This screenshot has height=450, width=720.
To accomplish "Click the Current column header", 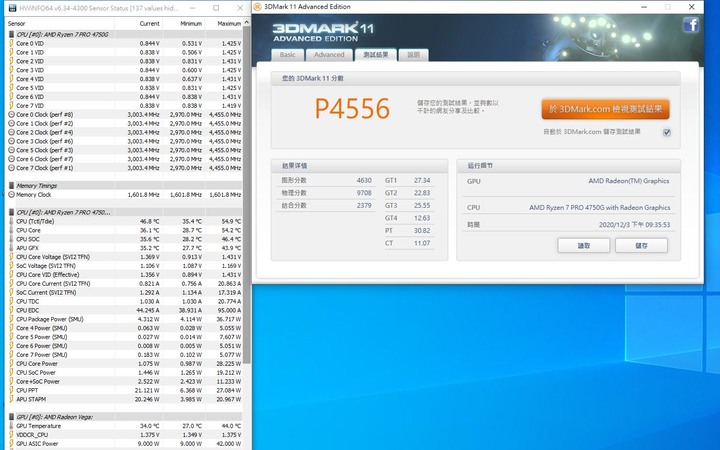I will (x=138, y=23).
